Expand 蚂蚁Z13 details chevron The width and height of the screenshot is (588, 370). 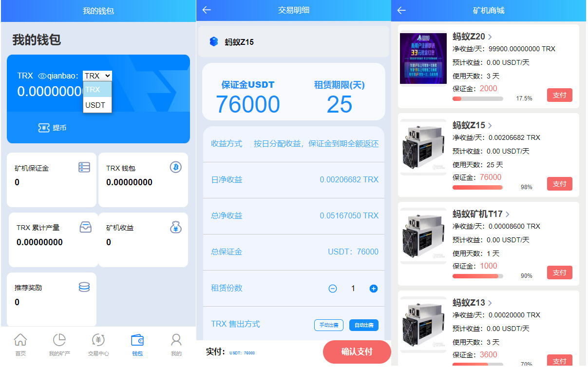[x=490, y=303]
